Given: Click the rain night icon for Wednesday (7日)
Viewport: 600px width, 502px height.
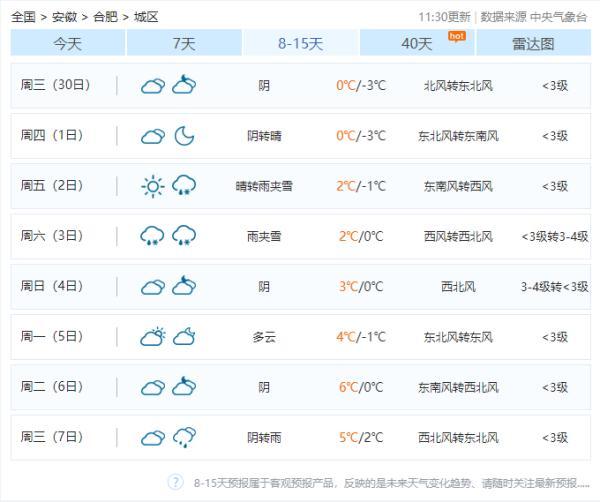Looking at the screenshot, I should pos(184,437).
